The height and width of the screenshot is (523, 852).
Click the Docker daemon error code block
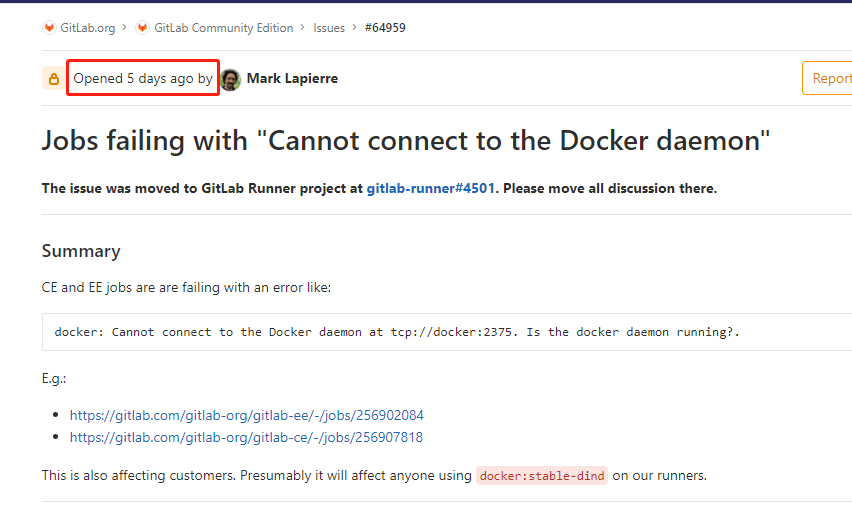click(x=397, y=332)
